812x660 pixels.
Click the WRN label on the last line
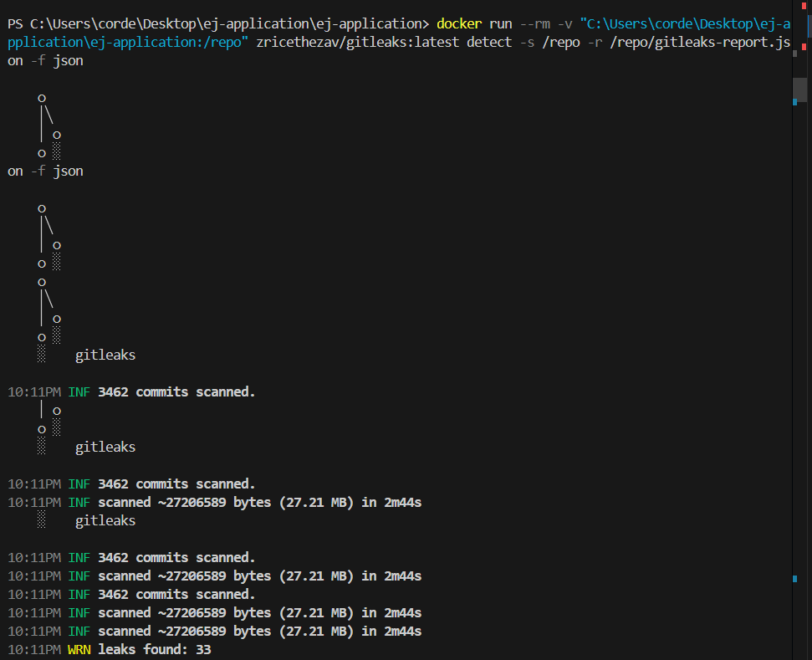point(79,649)
